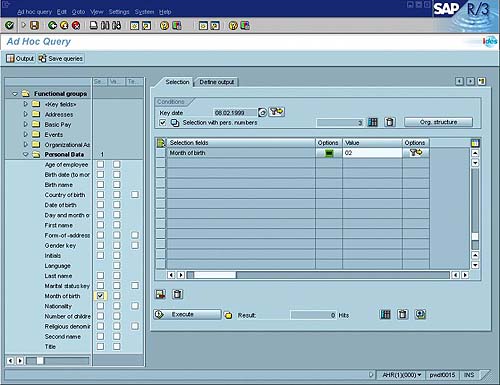Click the Help menu
This screenshot has height=385, width=500.
tap(165, 12)
